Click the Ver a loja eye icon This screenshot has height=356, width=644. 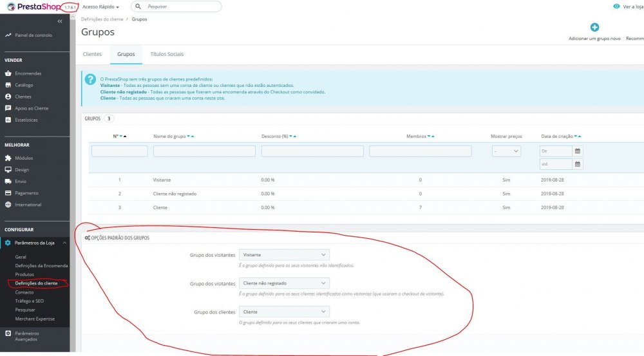pos(616,6)
